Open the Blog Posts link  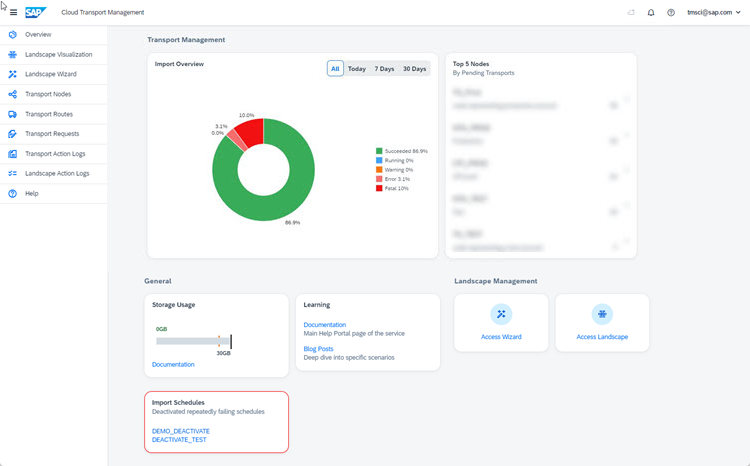pos(318,349)
